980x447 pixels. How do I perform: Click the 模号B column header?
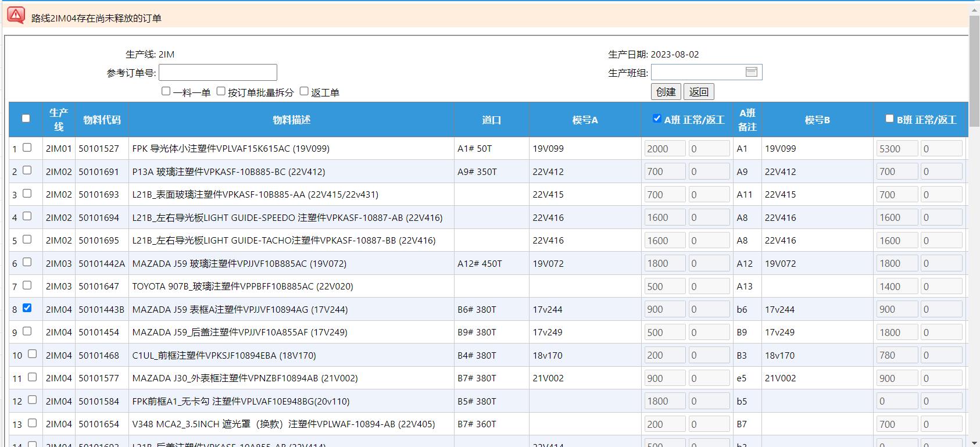(x=817, y=120)
